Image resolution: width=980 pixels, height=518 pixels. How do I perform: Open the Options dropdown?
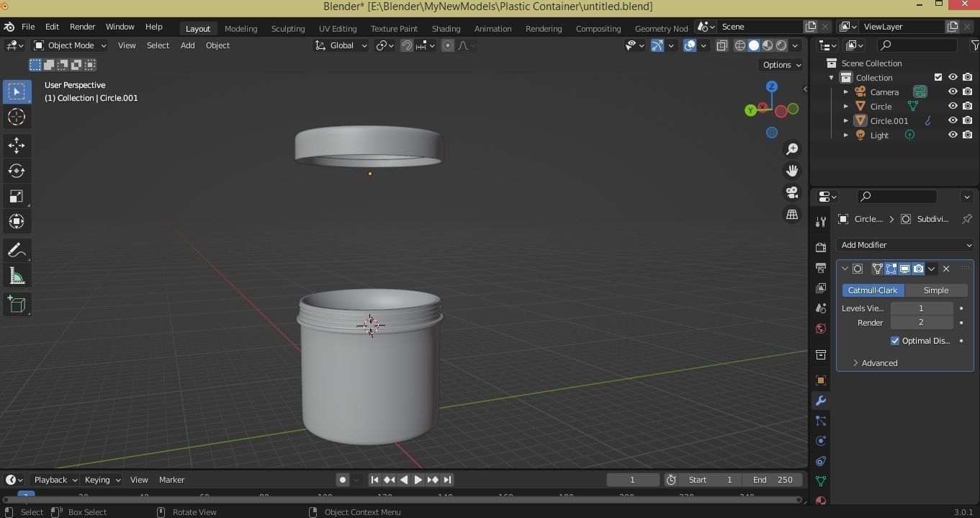[781, 65]
